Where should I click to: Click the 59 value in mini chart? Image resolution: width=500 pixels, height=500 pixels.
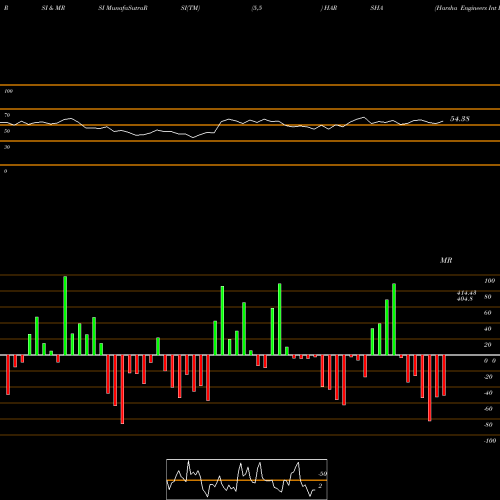[x=322, y=474]
